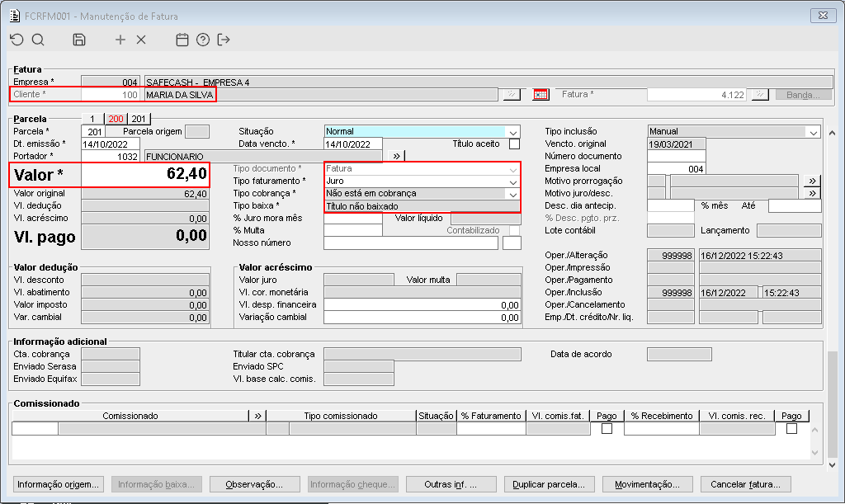
Task: Click the Comissionado grid scroll up arrow
Action: click(814, 430)
